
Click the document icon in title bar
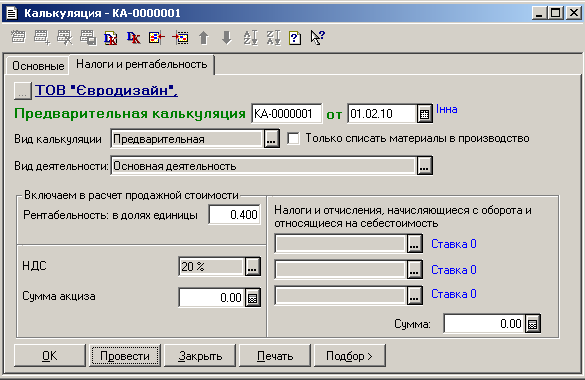click(12, 13)
